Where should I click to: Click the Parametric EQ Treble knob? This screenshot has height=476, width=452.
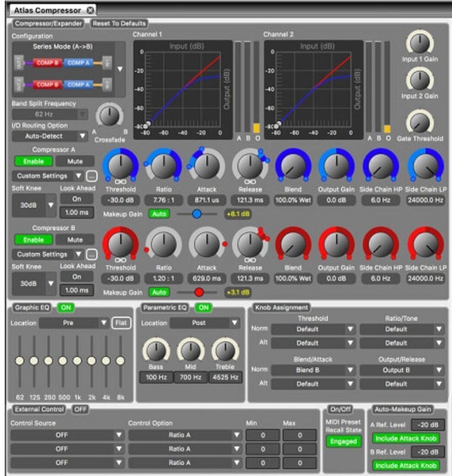click(225, 350)
